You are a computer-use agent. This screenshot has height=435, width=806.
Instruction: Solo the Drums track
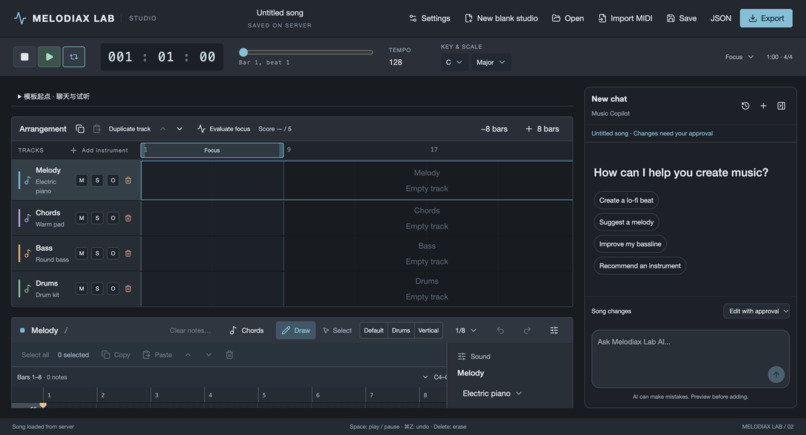[97, 288]
